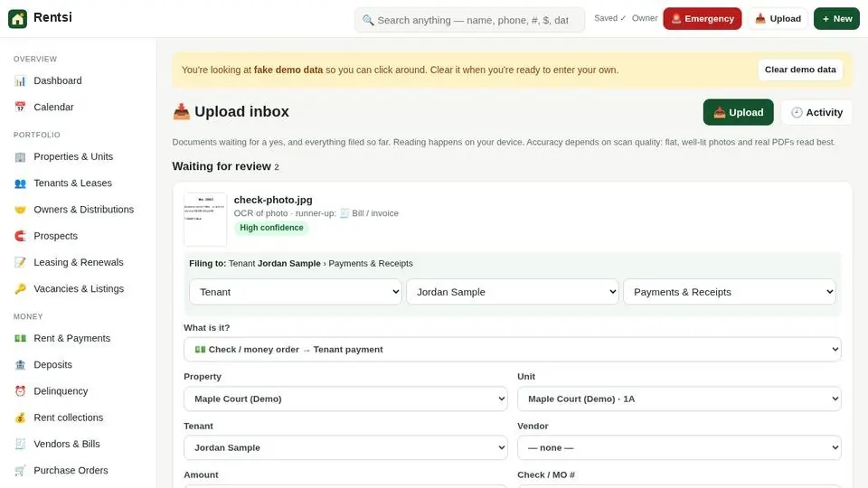Image resolution: width=868 pixels, height=488 pixels.
Task: Click the green New button
Action: coord(836,19)
